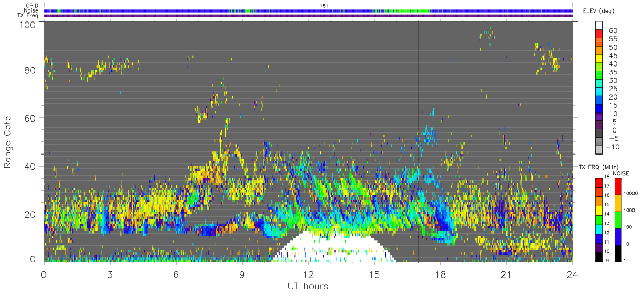Click the NOISE colorbar label '1000'
The width and height of the screenshot is (644, 297).
[x=629, y=211]
